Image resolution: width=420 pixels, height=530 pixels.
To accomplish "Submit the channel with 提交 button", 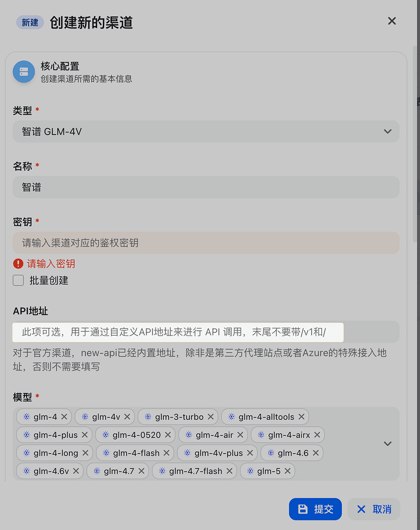I will tap(315, 509).
